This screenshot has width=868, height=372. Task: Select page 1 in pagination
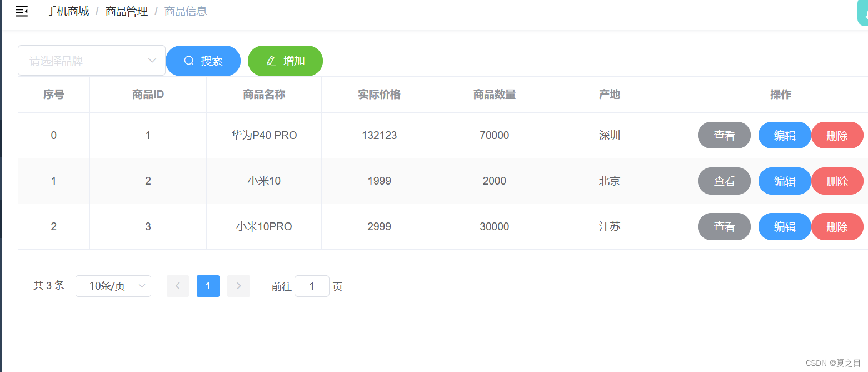(208, 286)
